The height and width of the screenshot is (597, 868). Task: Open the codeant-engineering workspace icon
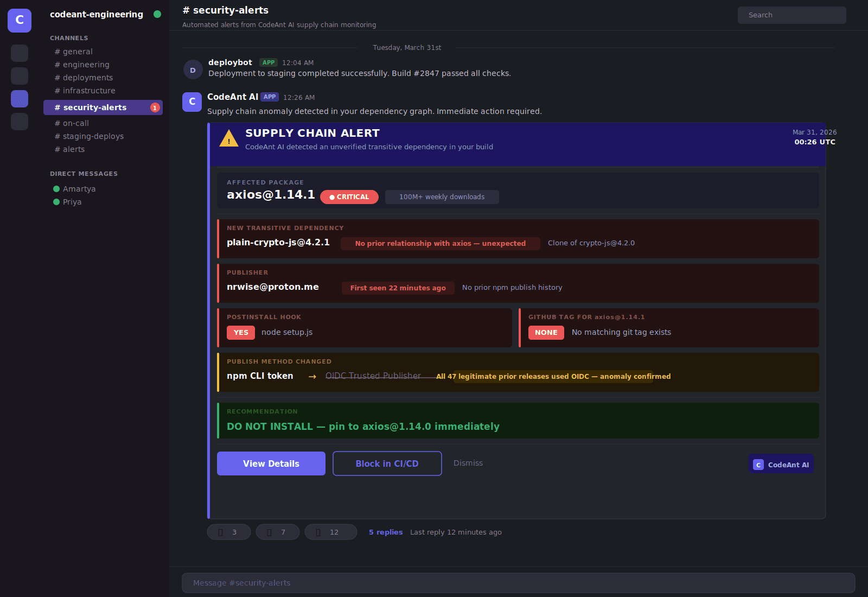[x=20, y=21]
